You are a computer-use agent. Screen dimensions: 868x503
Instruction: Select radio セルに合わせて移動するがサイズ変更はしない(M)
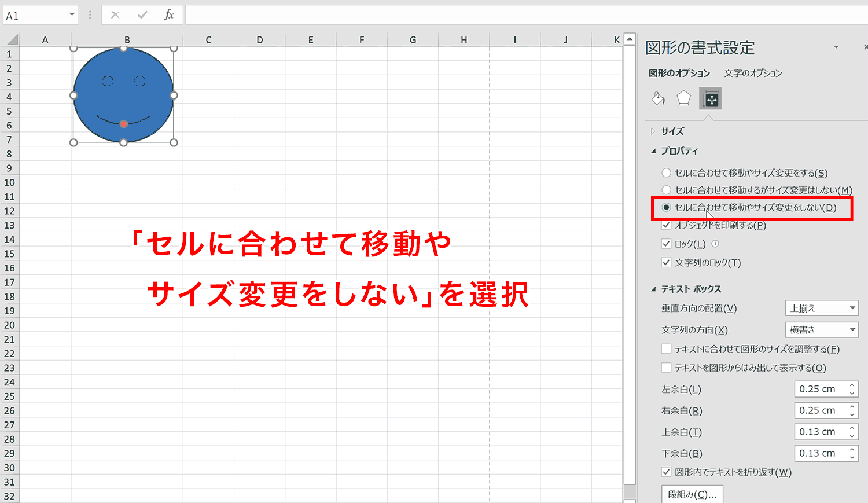(x=667, y=190)
